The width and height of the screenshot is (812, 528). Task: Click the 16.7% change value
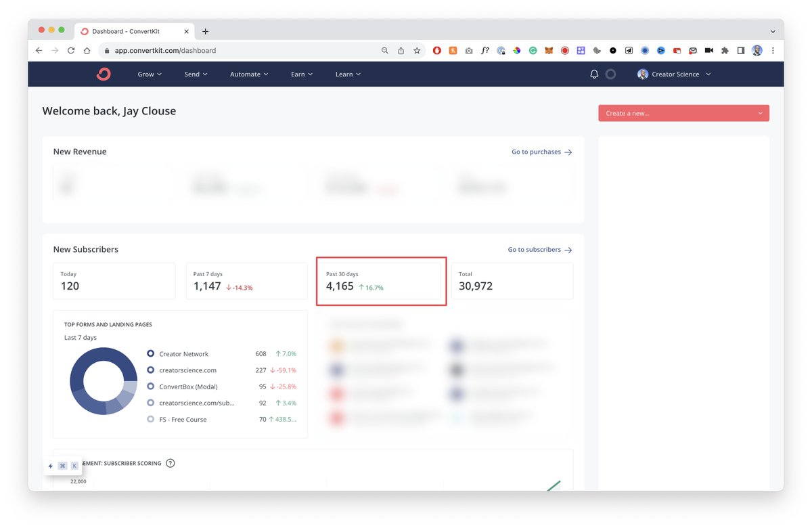(371, 288)
